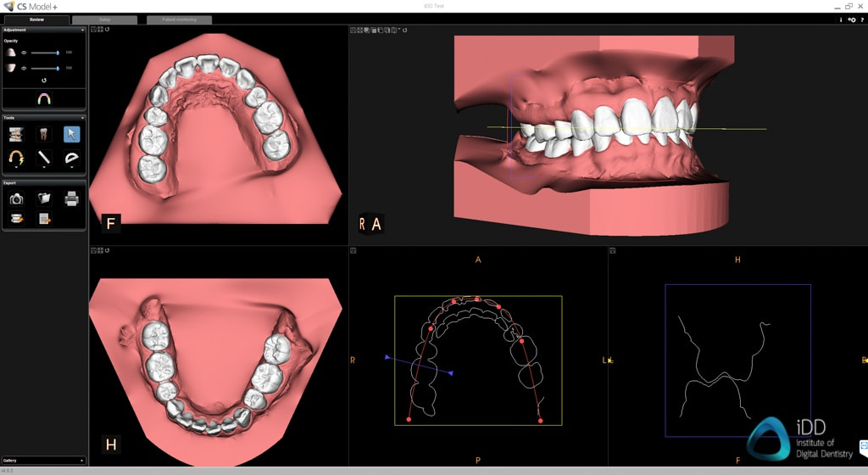Expand the Gallery panel arrow
868x475 pixels.
(82, 461)
